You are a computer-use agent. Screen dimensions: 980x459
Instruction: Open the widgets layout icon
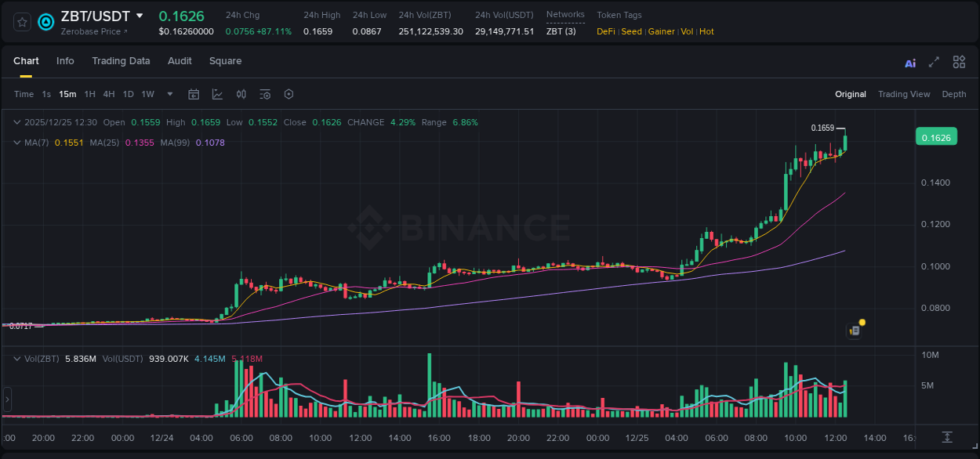point(958,62)
